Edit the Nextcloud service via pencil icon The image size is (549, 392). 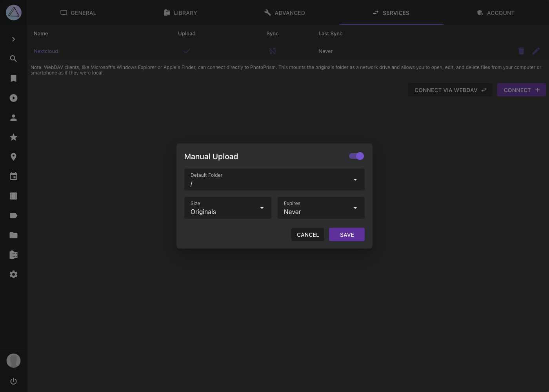tap(536, 51)
